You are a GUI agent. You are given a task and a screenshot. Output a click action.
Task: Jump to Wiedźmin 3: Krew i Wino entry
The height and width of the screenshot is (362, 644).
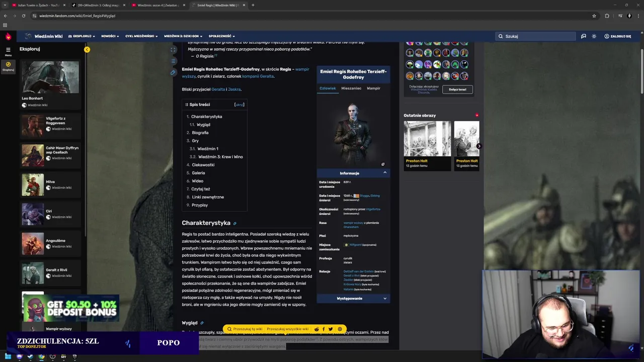tap(220, 157)
